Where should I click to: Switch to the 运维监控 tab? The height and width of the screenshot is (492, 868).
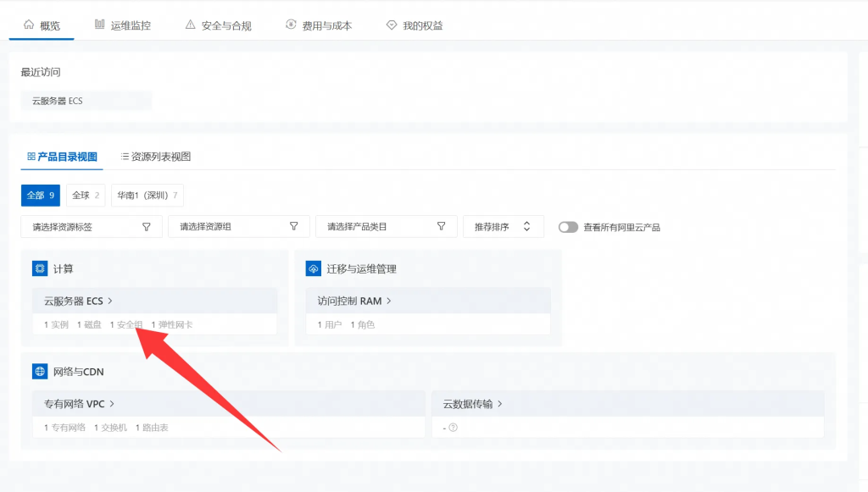pyautogui.click(x=122, y=25)
